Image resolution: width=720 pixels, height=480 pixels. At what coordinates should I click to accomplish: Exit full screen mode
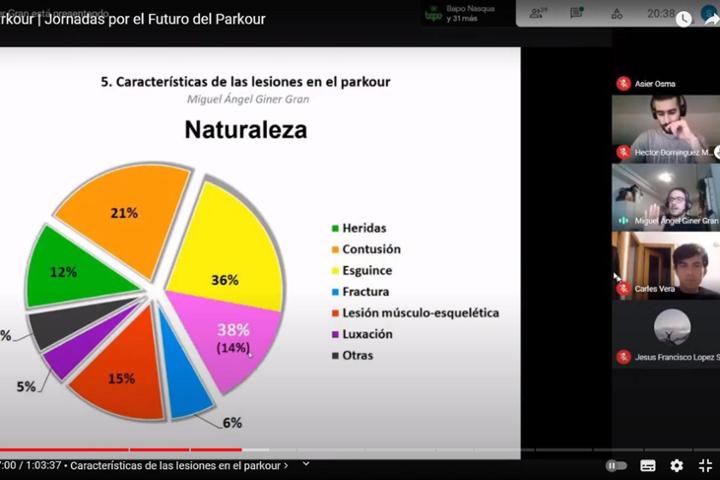(705, 465)
